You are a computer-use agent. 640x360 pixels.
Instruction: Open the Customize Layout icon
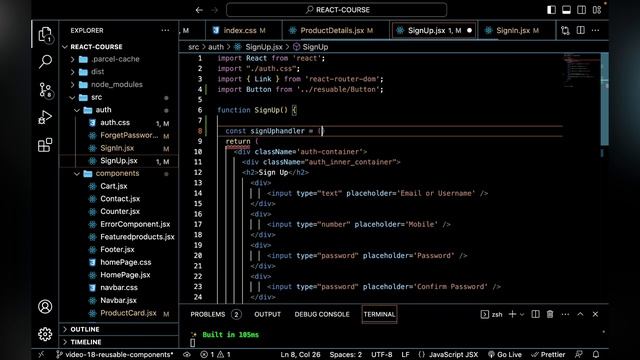[x=597, y=10]
